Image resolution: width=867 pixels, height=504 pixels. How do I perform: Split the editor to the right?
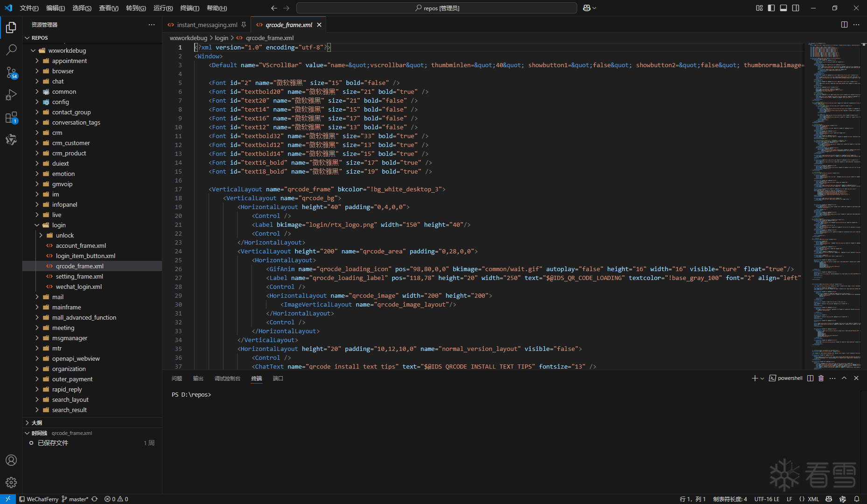tap(844, 25)
